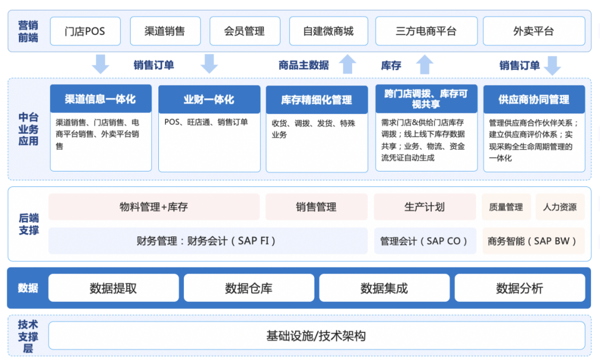Click the 销售订单 downward arrow icon
The height and width of the screenshot is (364, 600).
coord(101,63)
